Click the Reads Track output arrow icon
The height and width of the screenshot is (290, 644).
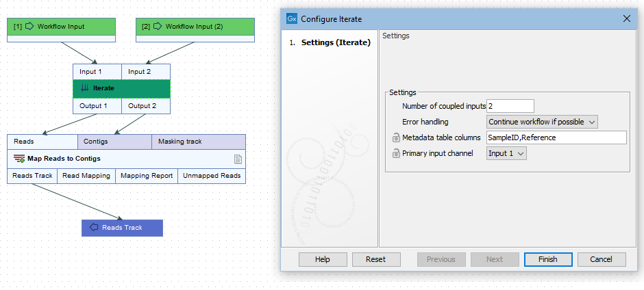click(94, 228)
